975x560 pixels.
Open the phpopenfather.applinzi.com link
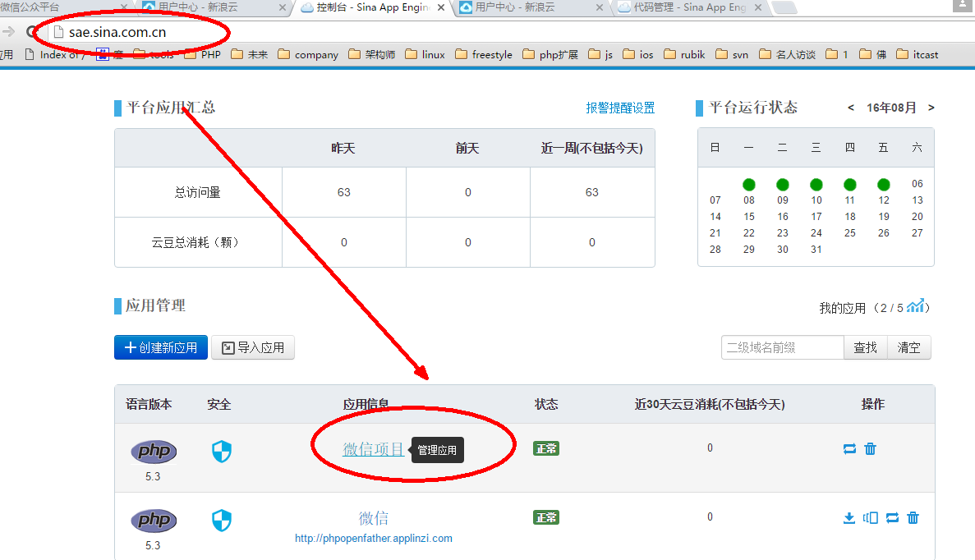tap(374, 539)
